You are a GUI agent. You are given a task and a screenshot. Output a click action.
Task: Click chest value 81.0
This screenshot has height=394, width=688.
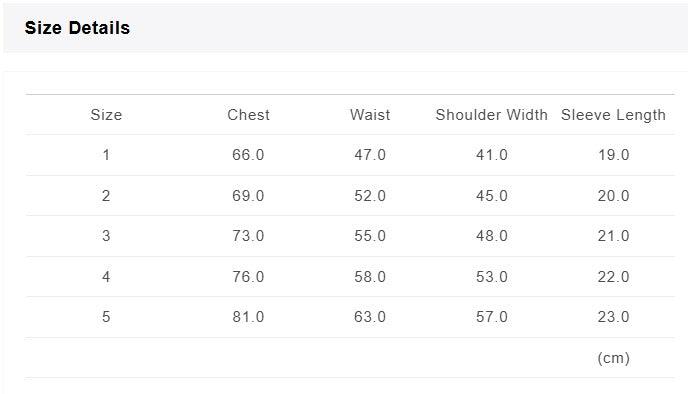248,317
